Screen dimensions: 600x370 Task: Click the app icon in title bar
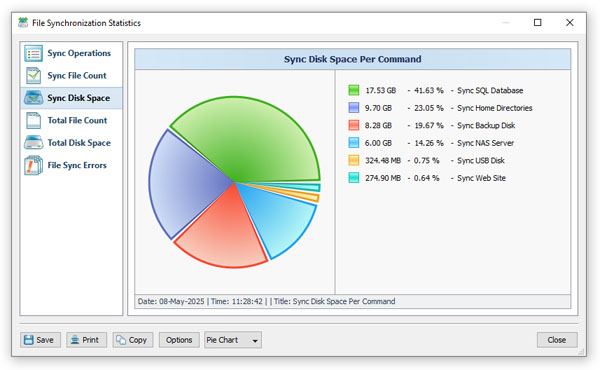coord(23,23)
